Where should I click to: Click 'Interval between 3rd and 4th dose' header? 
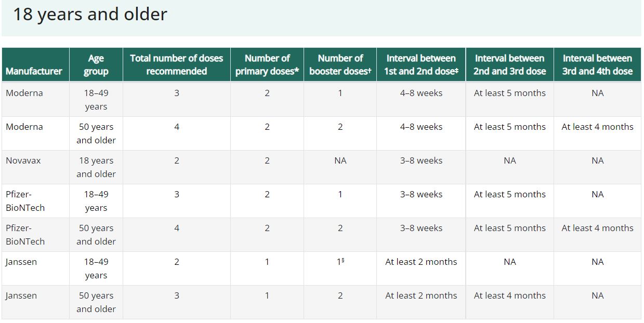[598, 65]
